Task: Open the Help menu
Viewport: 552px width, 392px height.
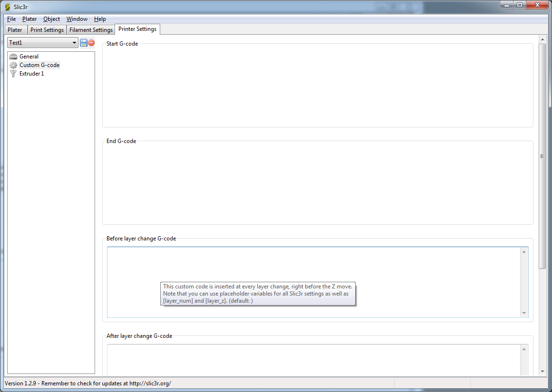Action: [100, 19]
